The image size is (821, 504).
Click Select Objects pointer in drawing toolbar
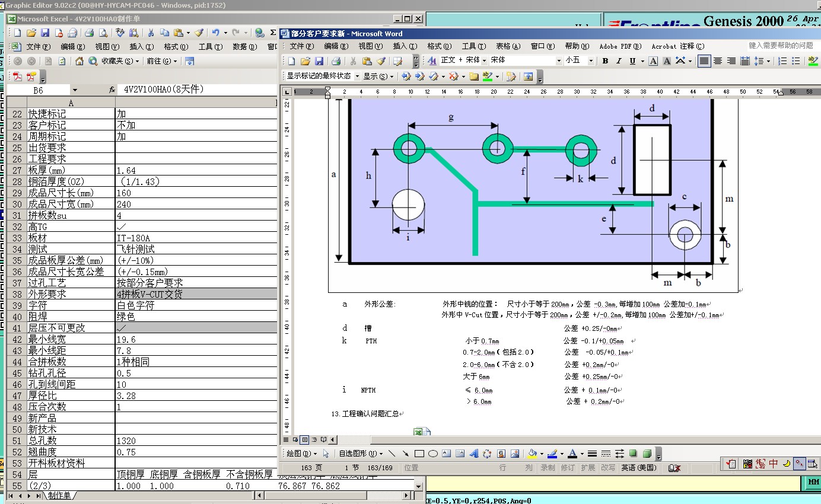(x=326, y=454)
